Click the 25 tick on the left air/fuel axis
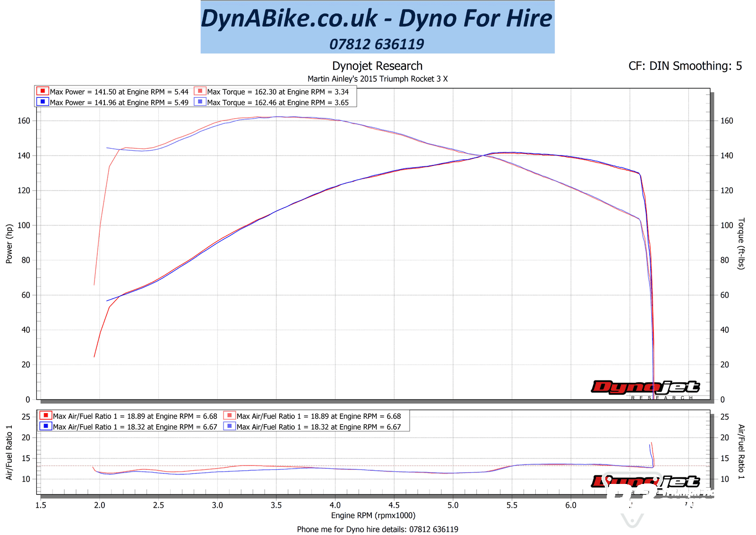The image size is (756, 535). 26,417
